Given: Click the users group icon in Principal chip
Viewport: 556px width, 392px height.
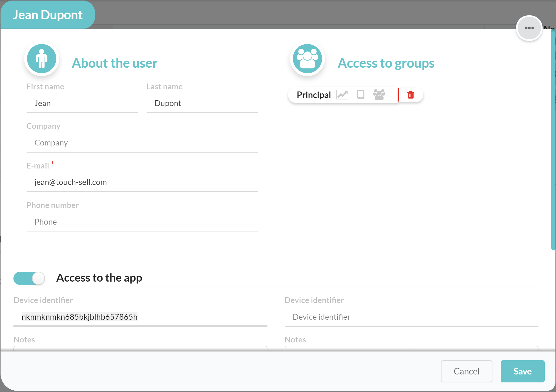Looking at the screenshot, I should point(379,95).
